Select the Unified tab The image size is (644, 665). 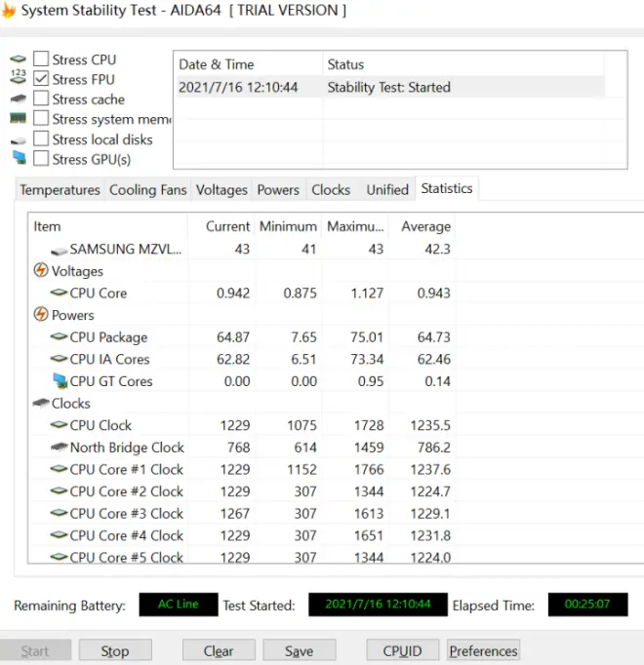[387, 190]
